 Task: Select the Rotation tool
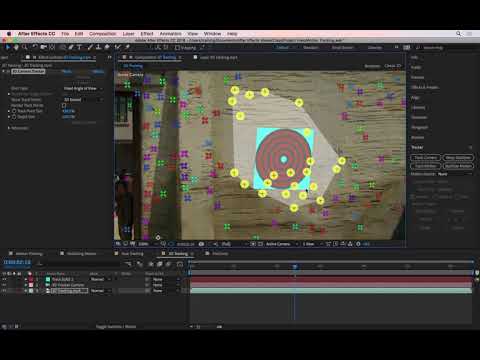[x=35, y=47]
